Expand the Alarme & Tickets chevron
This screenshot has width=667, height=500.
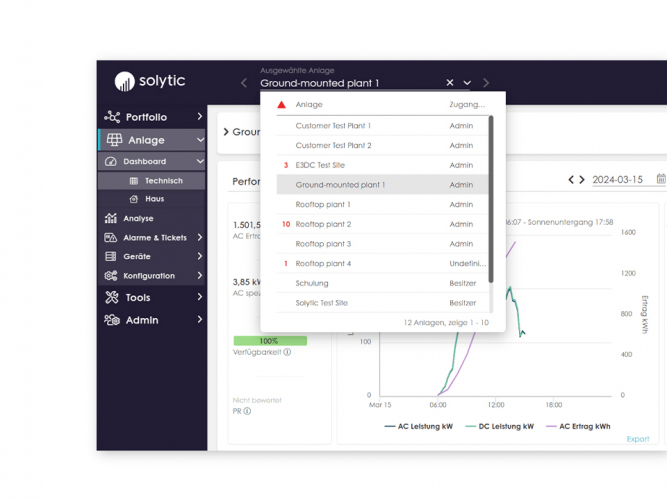(x=200, y=237)
